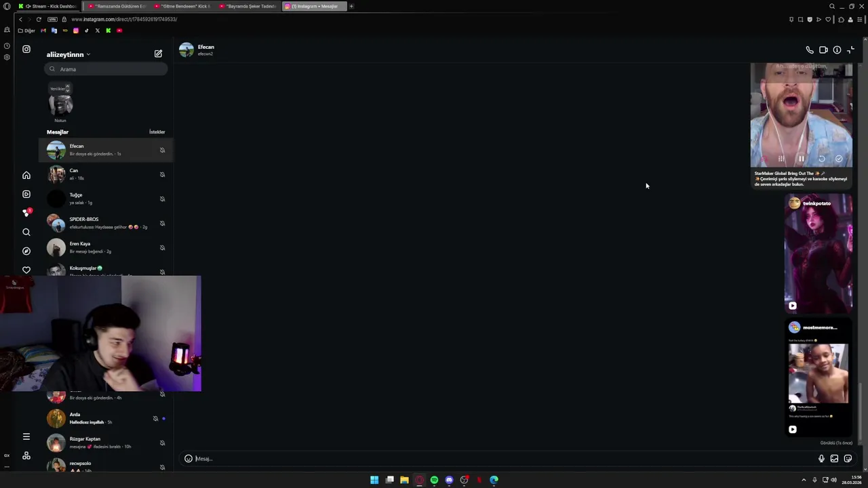Collapse chat with the minimize-arrows icon
Viewport: 868px width, 488px height.
click(x=850, y=50)
